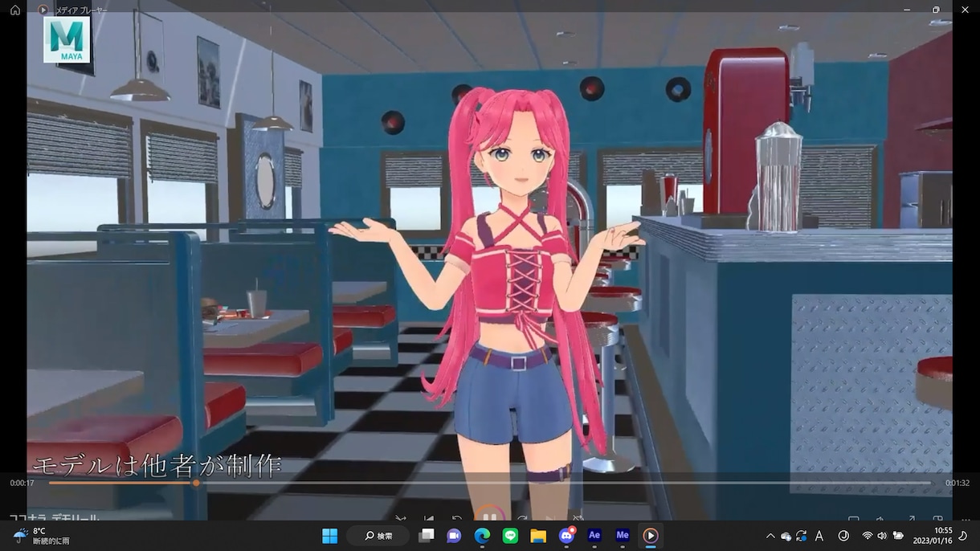
Task: Toggle the focus assist moon icon
Action: tap(963, 536)
